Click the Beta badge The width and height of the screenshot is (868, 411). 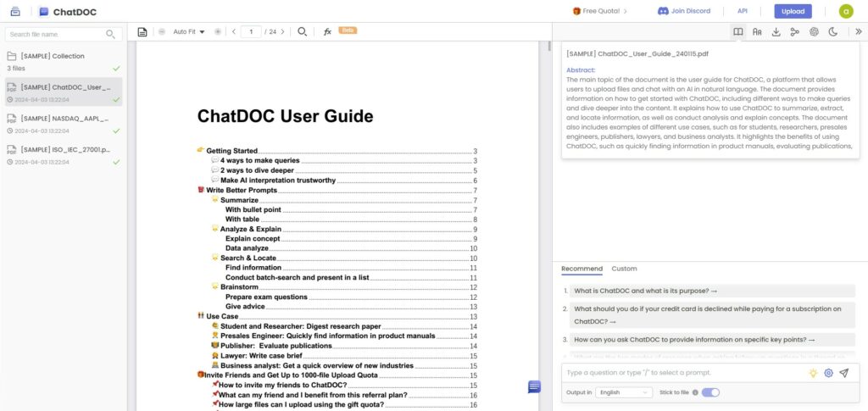click(x=348, y=31)
